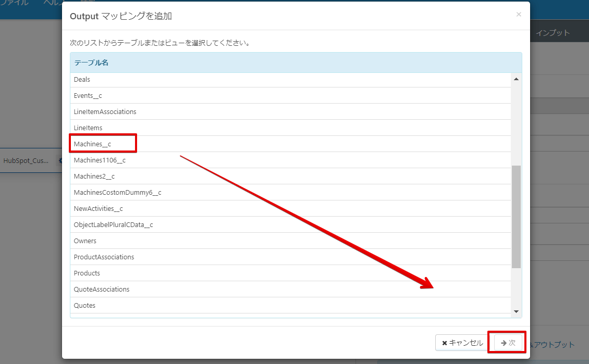Image resolution: width=589 pixels, height=364 pixels.
Task: Select the Deals table row
Action: pos(290,80)
